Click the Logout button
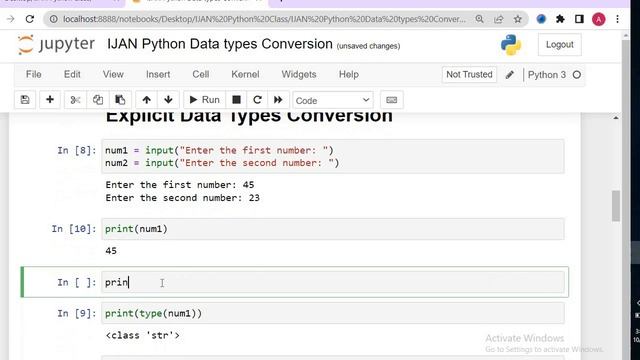 [x=560, y=44]
